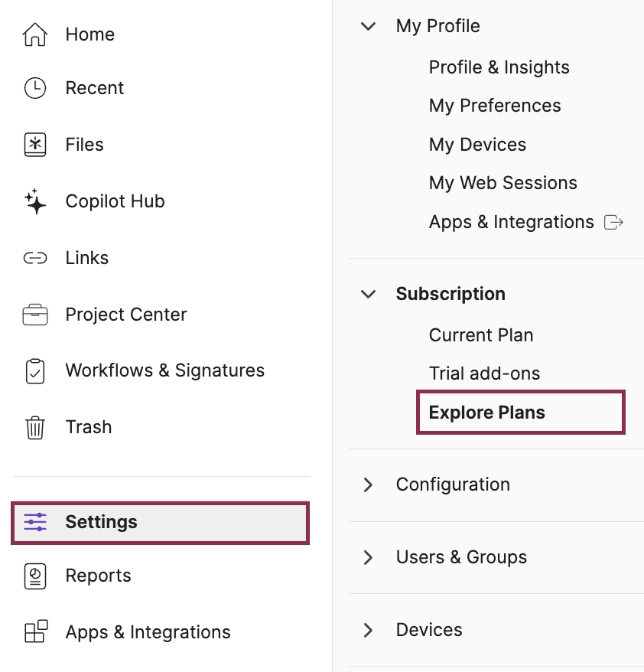Click the Files icon in sidebar

pyautogui.click(x=35, y=145)
